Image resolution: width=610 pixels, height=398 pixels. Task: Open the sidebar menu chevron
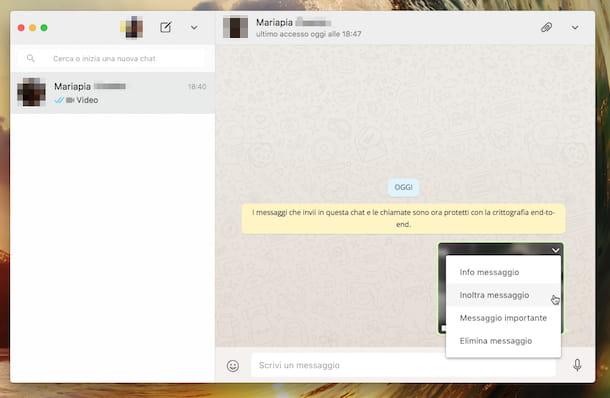(x=194, y=28)
